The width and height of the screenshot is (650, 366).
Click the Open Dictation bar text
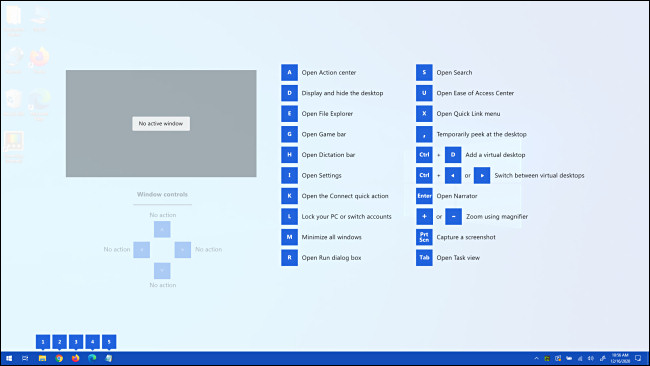(x=328, y=155)
